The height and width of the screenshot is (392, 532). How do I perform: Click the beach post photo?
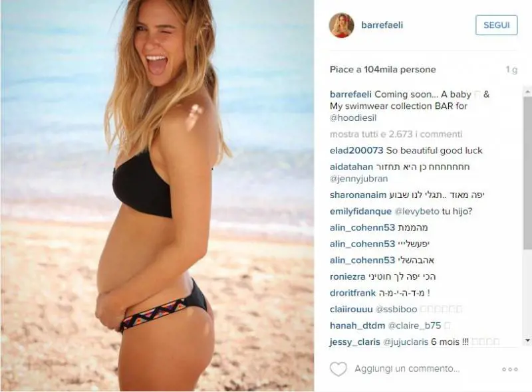[x=157, y=195]
